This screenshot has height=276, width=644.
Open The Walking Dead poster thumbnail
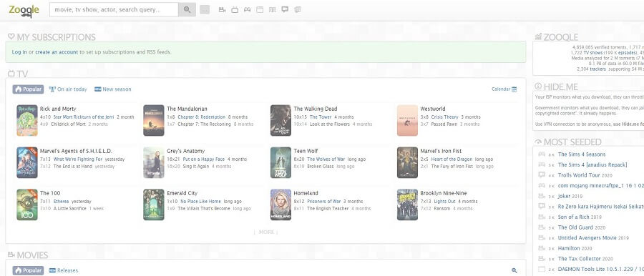pyautogui.click(x=280, y=120)
